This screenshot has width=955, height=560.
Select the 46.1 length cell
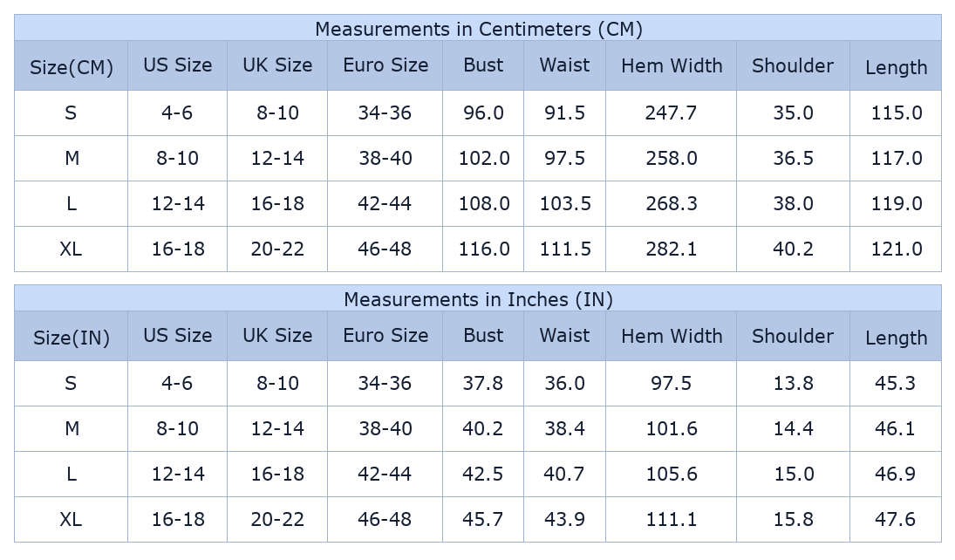(895, 428)
